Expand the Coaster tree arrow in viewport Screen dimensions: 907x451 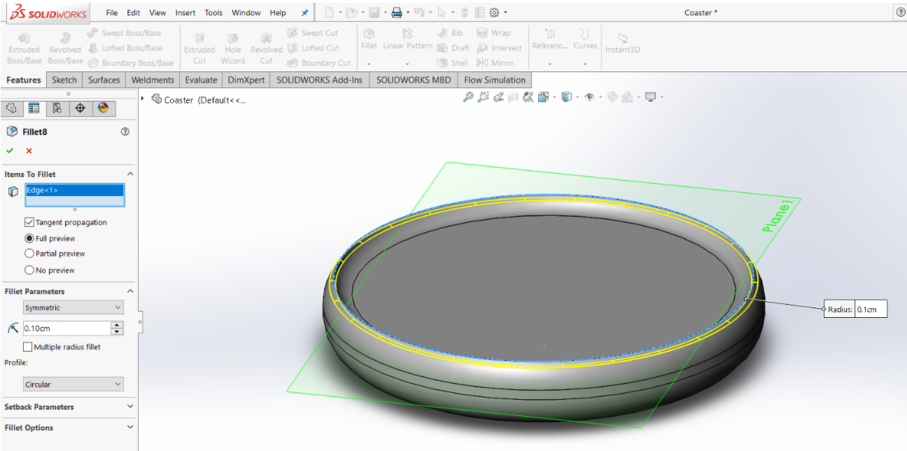[143, 99]
